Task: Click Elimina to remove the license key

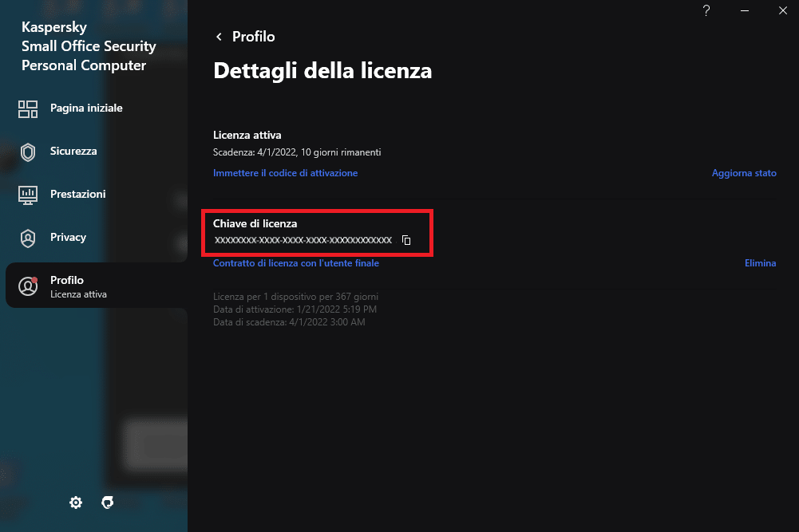Action: [760, 263]
